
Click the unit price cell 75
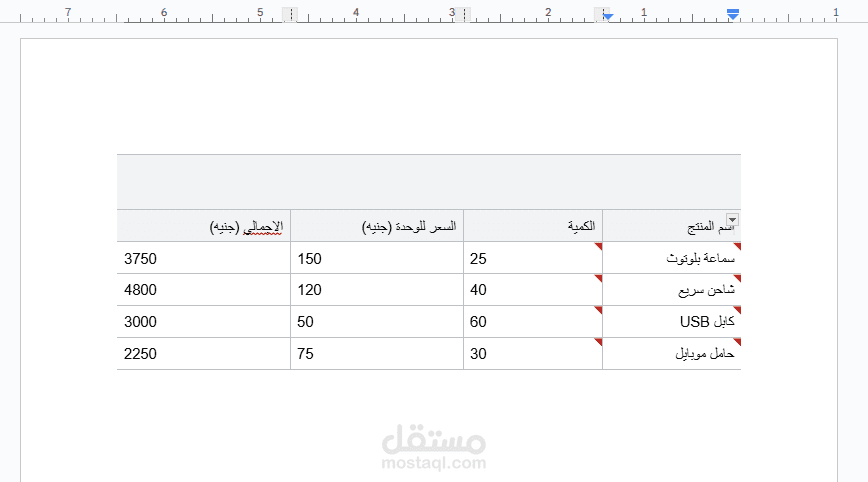[x=377, y=354]
